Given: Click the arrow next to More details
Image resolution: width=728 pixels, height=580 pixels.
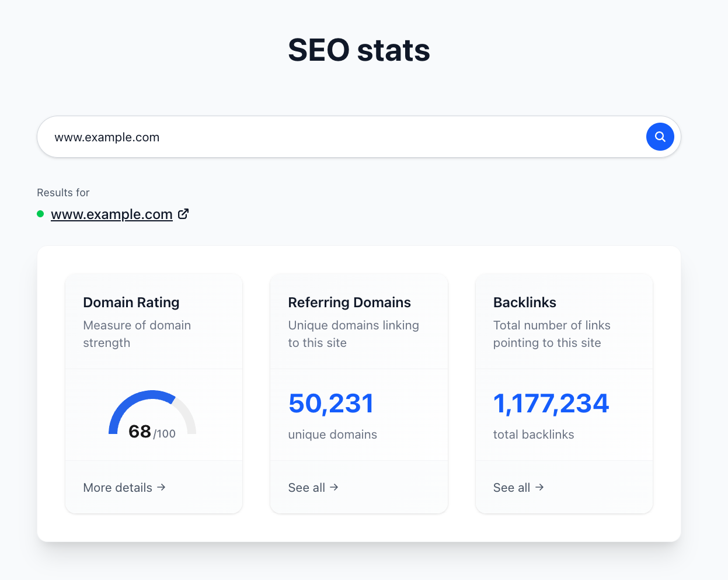Looking at the screenshot, I should pyautogui.click(x=162, y=487).
